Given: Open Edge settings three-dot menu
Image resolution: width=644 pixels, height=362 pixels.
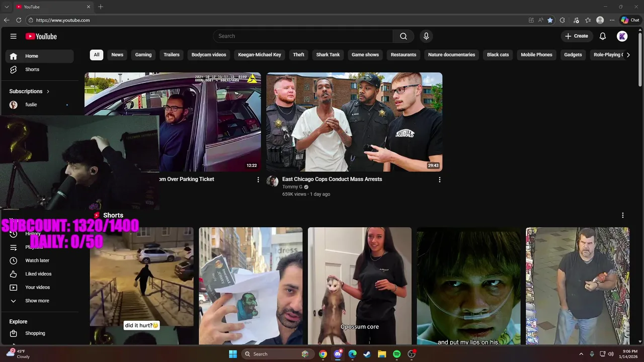Looking at the screenshot, I should (612, 20).
